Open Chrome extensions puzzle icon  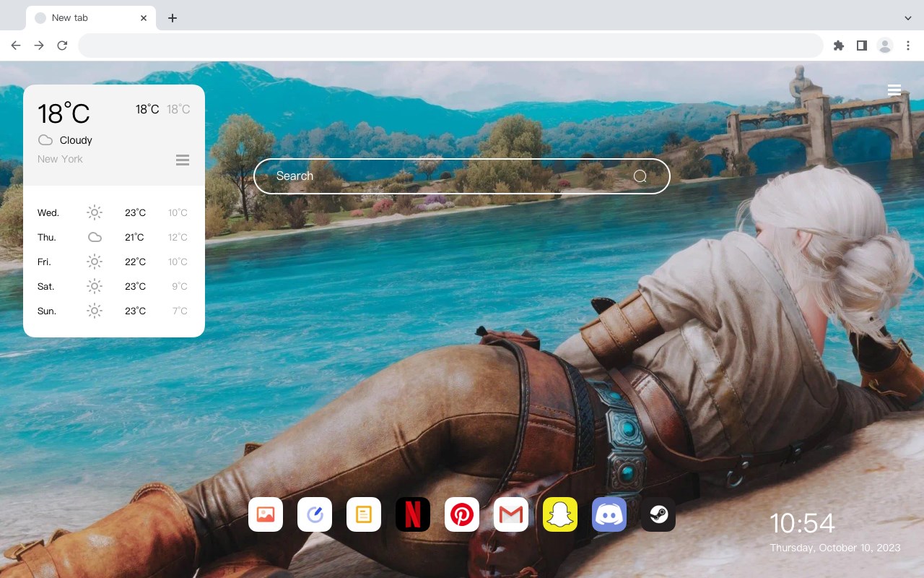coord(839,46)
